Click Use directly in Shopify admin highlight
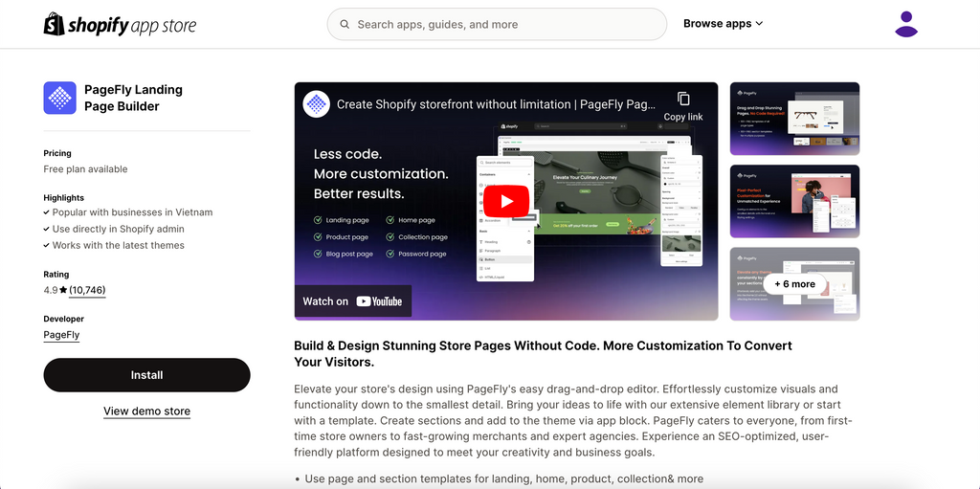 click(119, 229)
